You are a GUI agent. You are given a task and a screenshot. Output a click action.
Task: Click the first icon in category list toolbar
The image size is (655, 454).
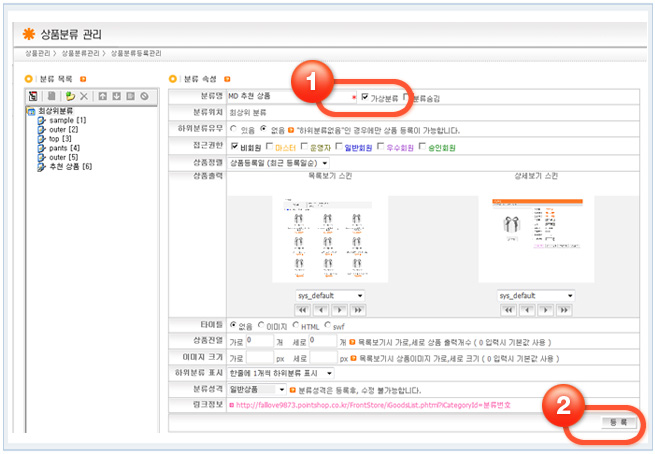(33, 96)
